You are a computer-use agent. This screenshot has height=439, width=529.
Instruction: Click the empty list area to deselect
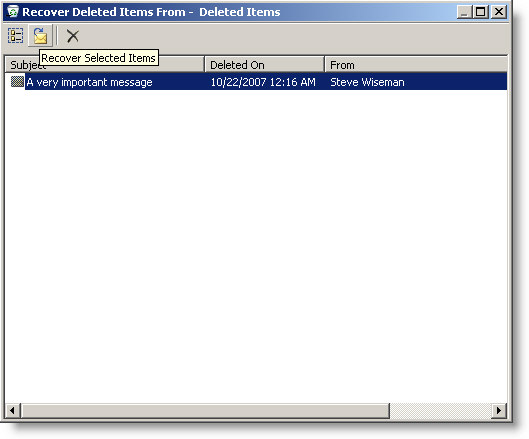coord(256,246)
